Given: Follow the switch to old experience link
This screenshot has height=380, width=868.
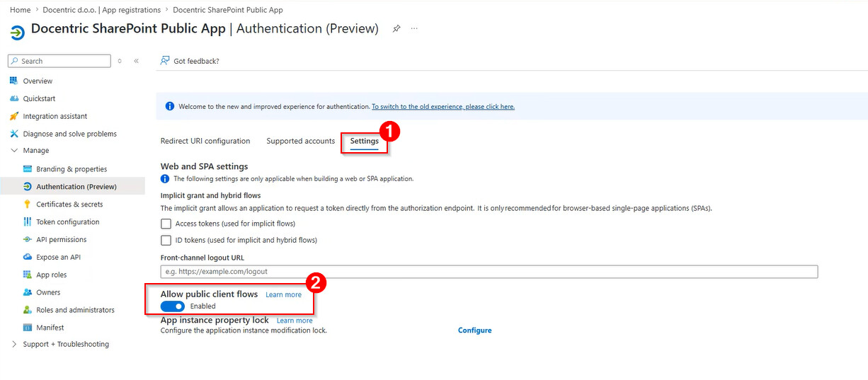Looking at the screenshot, I should pos(443,107).
